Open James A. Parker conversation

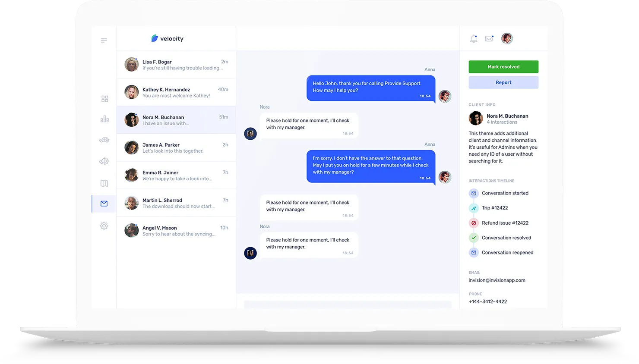[176, 147]
